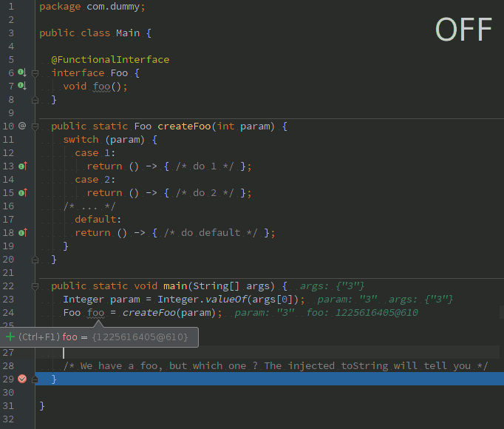Click the /* do default */ lambda comment
504x429 pixels.
tap(211, 232)
